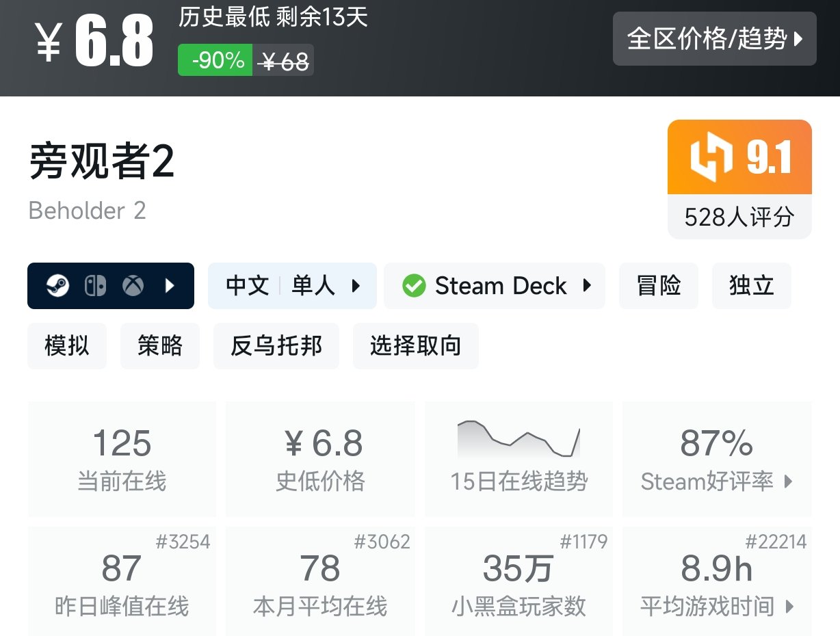
Task: Click the 35万 小黑盒玩家数 stat
Action: (x=518, y=574)
